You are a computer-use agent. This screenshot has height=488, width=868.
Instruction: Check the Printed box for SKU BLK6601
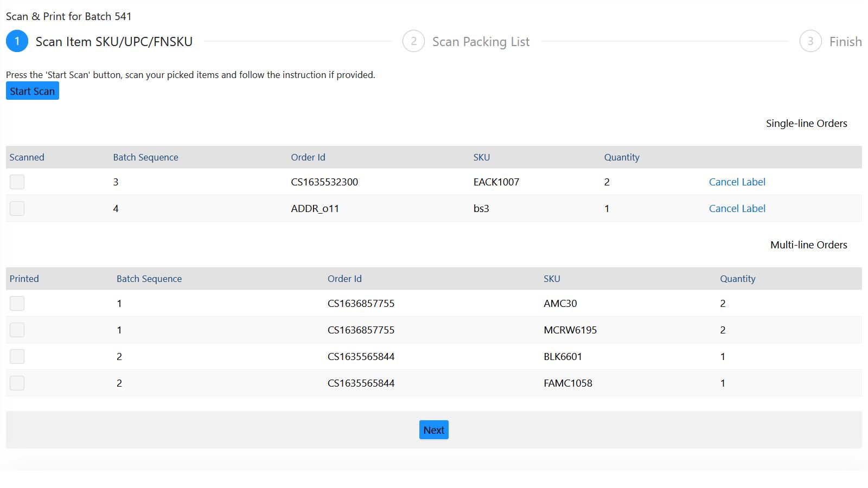pos(17,356)
